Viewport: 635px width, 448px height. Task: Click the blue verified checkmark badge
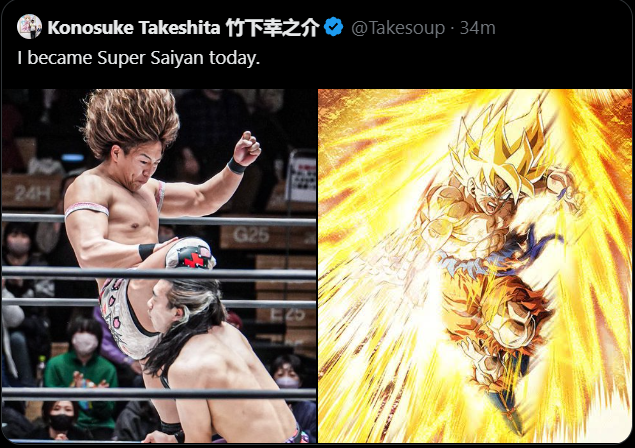(x=334, y=27)
